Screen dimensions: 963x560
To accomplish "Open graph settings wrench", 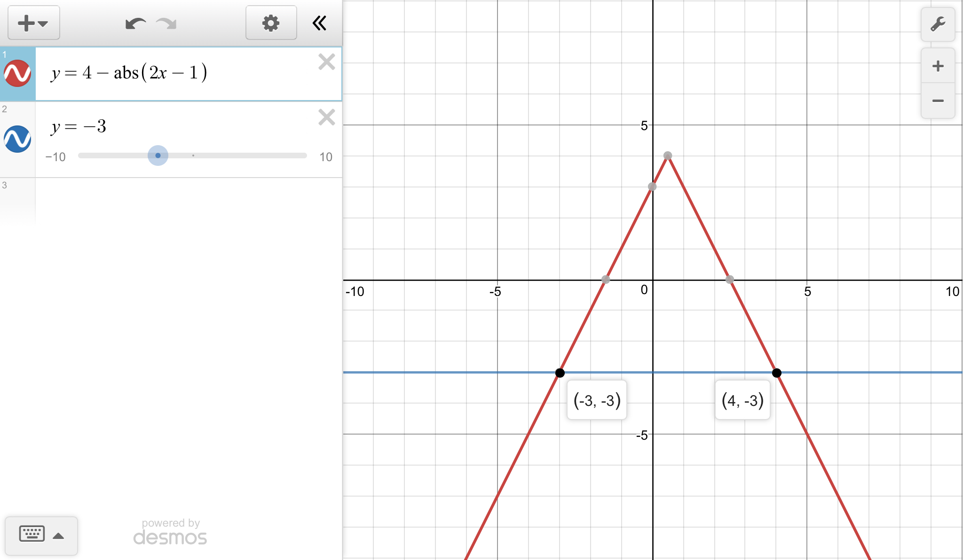I will 938,24.
